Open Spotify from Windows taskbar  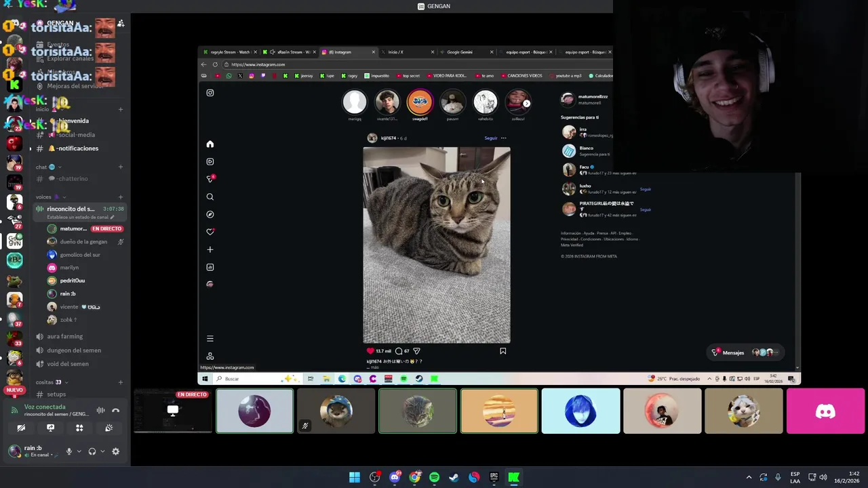click(x=434, y=477)
